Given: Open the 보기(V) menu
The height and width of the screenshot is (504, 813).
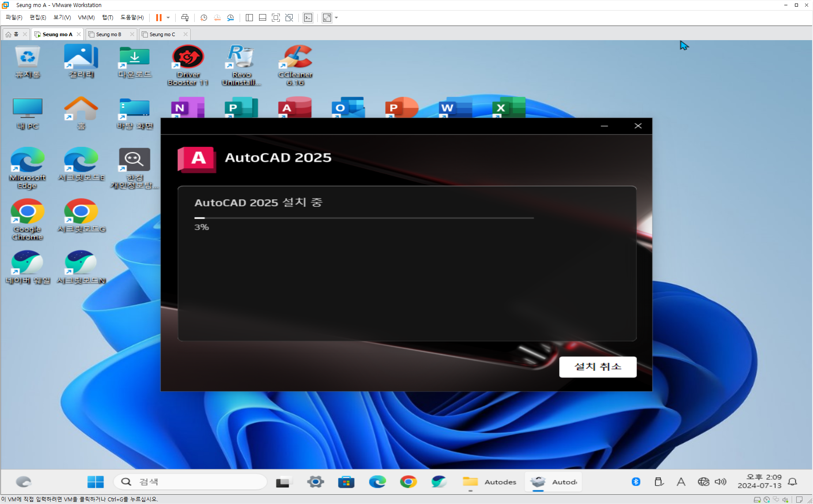Looking at the screenshot, I should tap(62, 18).
